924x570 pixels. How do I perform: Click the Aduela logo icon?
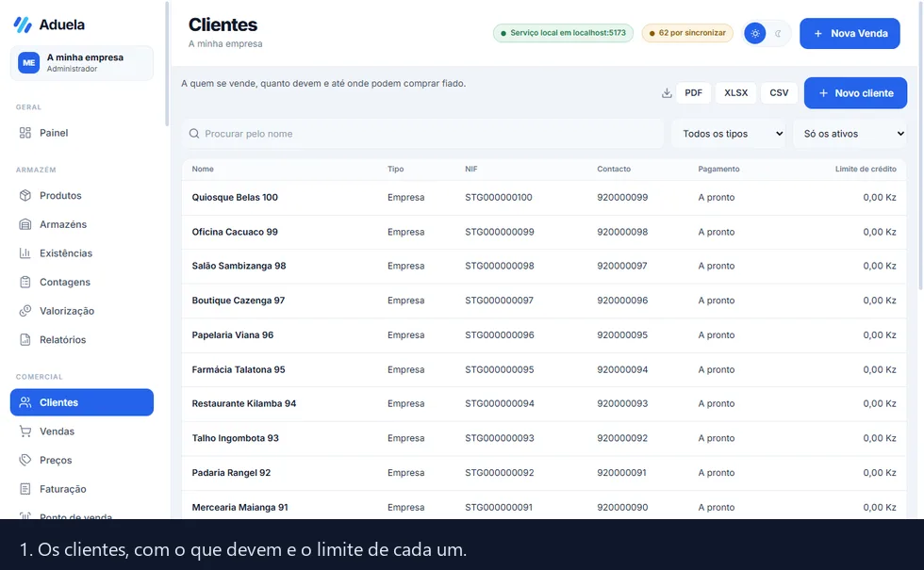[x=23, y=24]
